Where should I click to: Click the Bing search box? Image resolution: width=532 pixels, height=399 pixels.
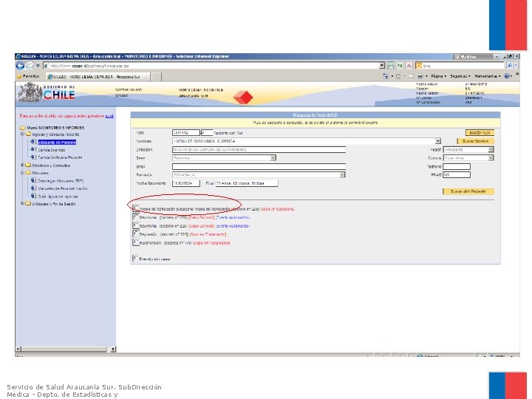point(460,66)
